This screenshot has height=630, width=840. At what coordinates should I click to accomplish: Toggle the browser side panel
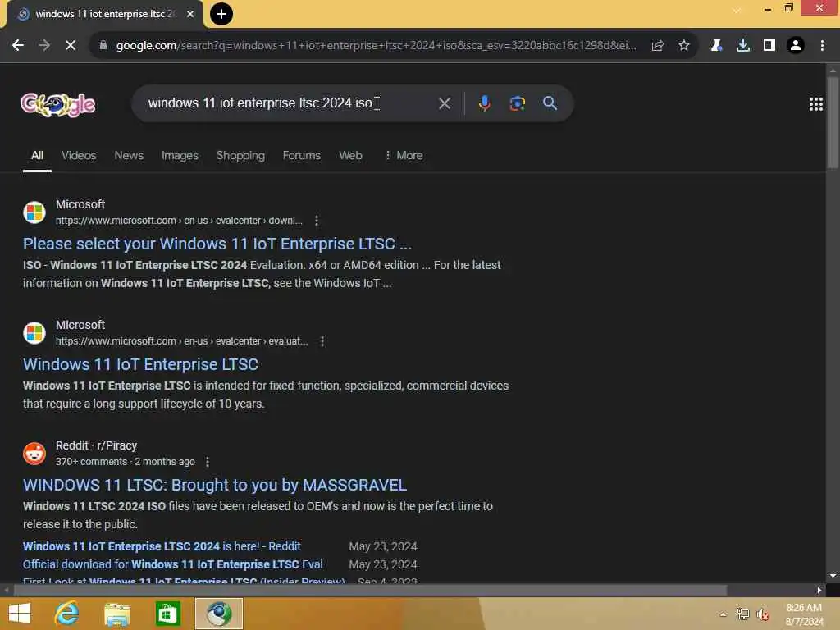coord(769,46)
